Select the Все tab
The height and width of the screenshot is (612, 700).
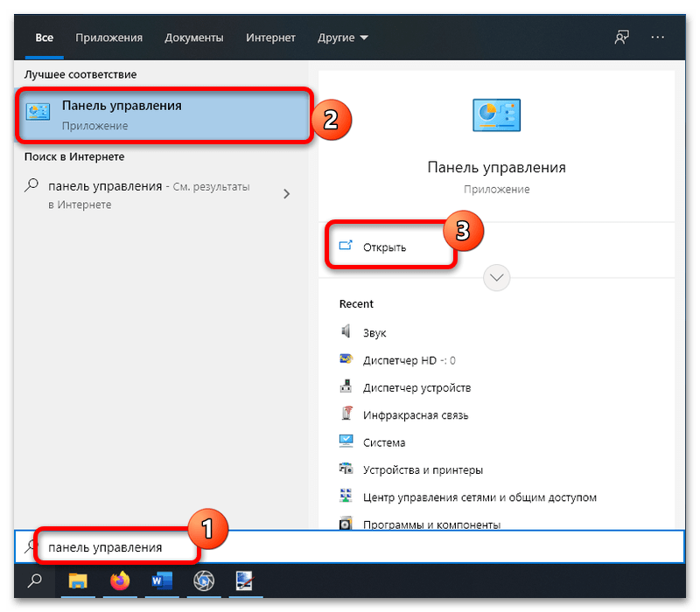pyautogui.click(x=45, y=38)
